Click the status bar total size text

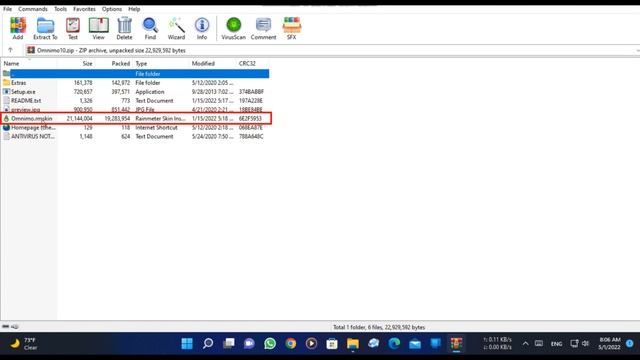[x=379, y=327]
